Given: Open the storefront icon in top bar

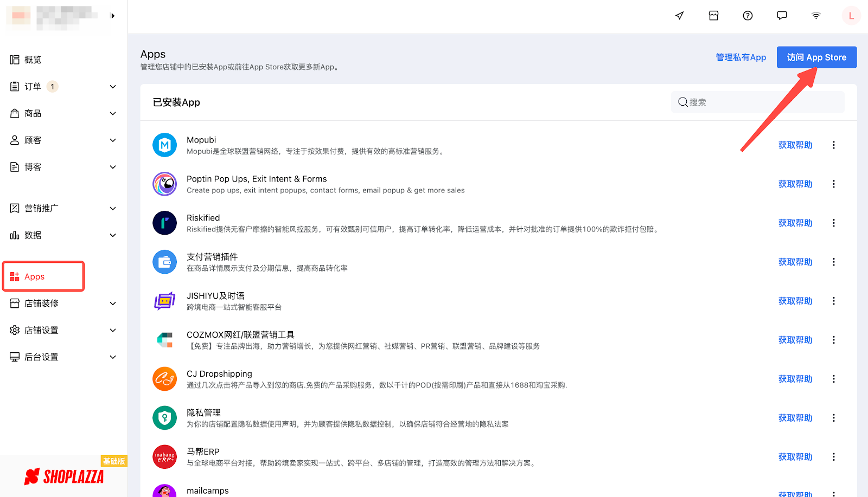Looking at the screenshot, I should [713, 16].
